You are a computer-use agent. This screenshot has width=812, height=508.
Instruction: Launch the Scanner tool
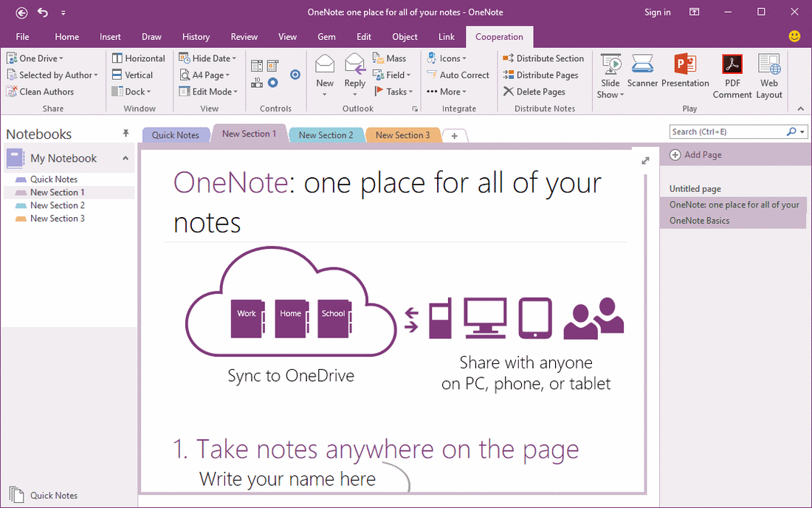click(x=642, y=71)
